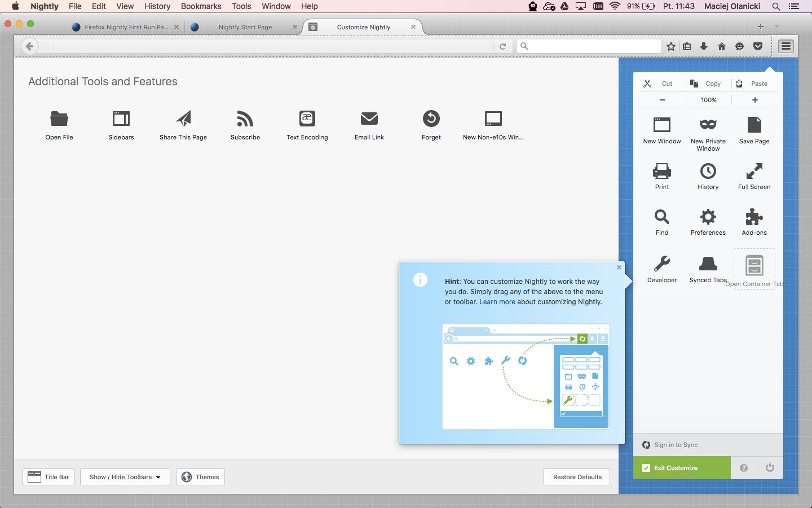Click the Downloads arrow toolbar icon
Viewport: 812px width, 508px height.
704,46
